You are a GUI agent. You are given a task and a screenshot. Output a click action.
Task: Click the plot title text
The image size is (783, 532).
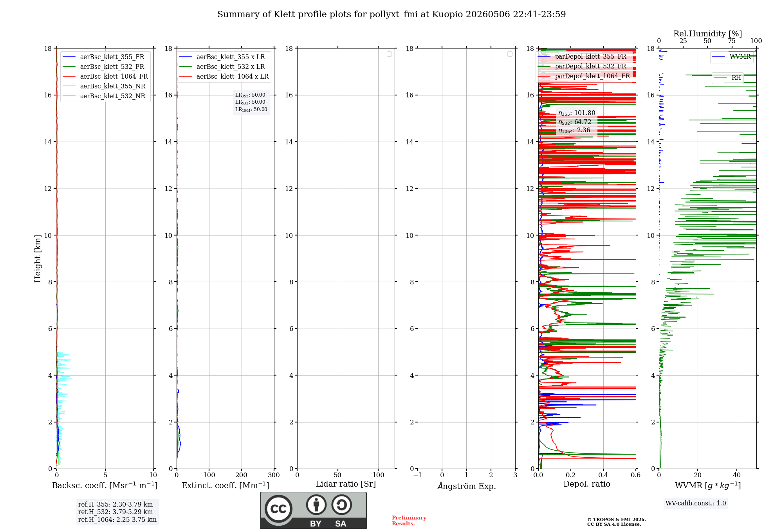point(391,14)
